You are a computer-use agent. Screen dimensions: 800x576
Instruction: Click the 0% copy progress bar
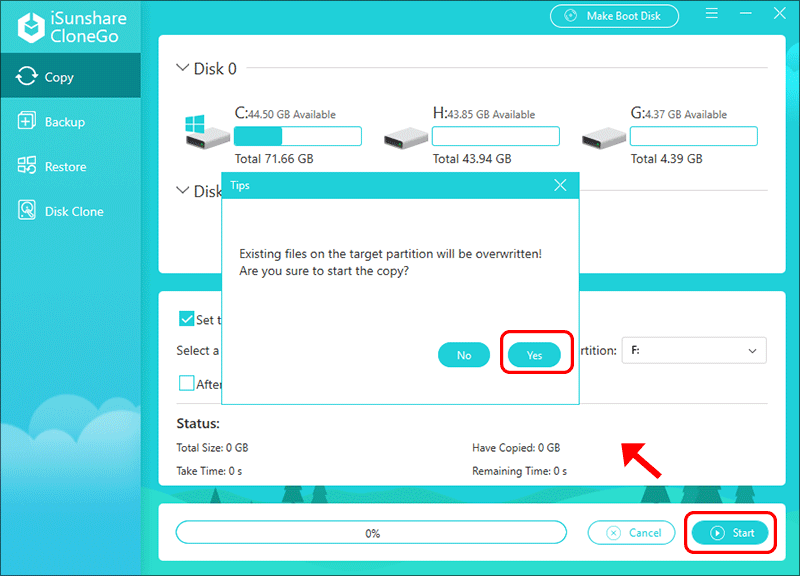(372, 533)
